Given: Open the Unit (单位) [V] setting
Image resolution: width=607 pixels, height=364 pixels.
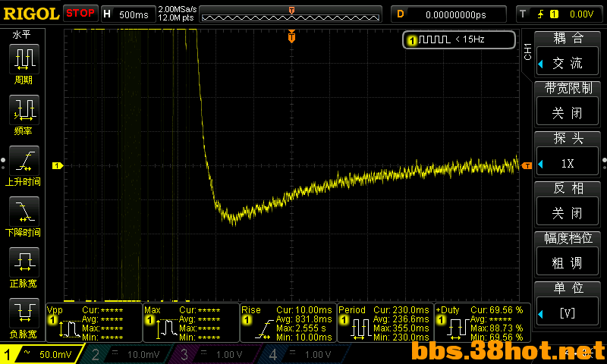Looking at the screenshot, I should click(568, 312).
